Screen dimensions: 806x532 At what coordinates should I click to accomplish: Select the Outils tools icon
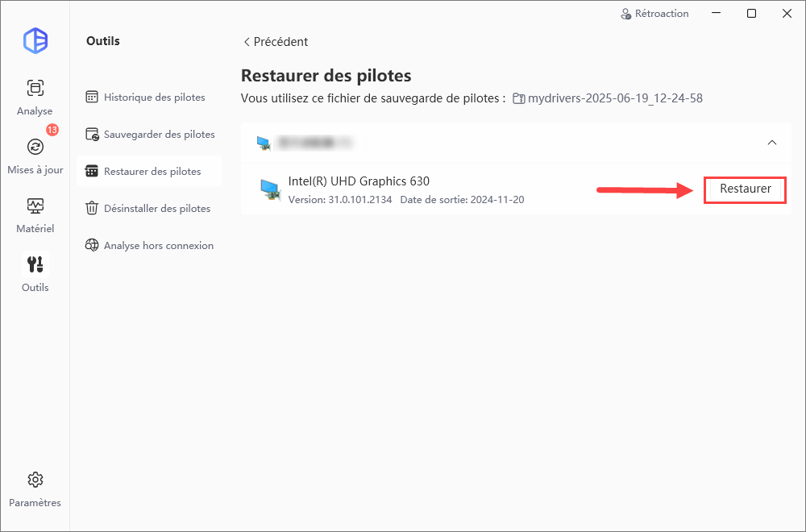coord(35,264)
